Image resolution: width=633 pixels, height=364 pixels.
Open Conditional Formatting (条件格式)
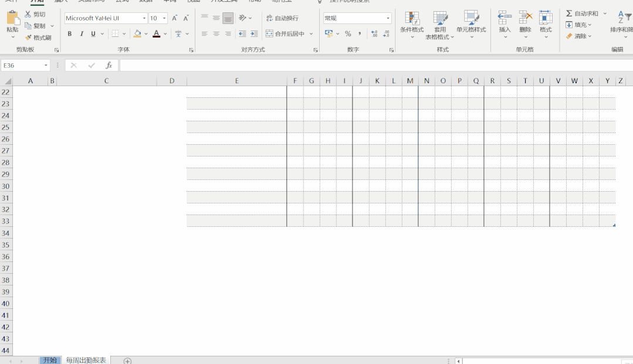(412, 25)
